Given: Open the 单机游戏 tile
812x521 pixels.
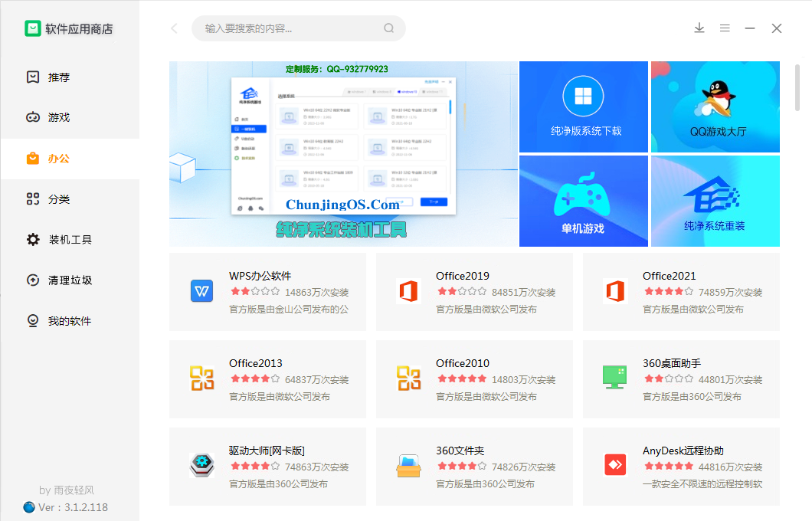Looking at the screenshot, I should 584,201.
